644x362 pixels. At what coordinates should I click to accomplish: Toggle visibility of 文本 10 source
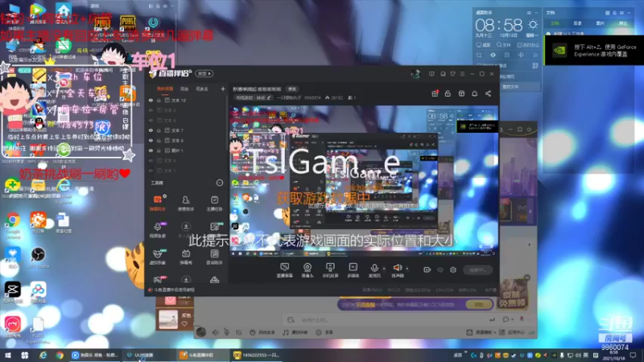tap(151, 100)
